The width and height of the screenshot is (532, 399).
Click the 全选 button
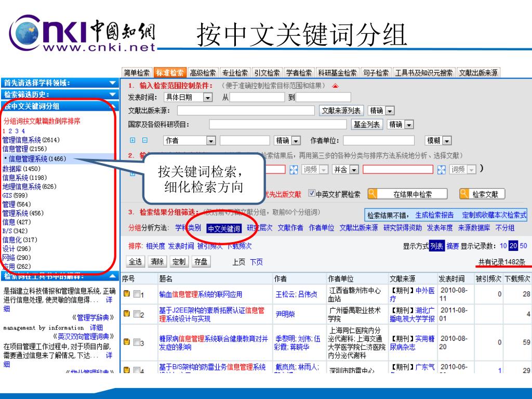136,262
